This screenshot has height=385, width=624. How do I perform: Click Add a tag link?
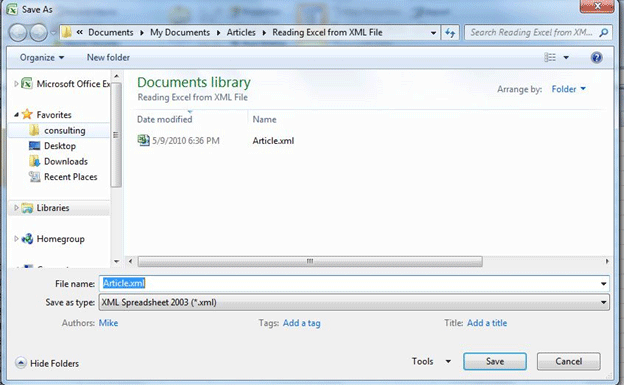(302, 323)
